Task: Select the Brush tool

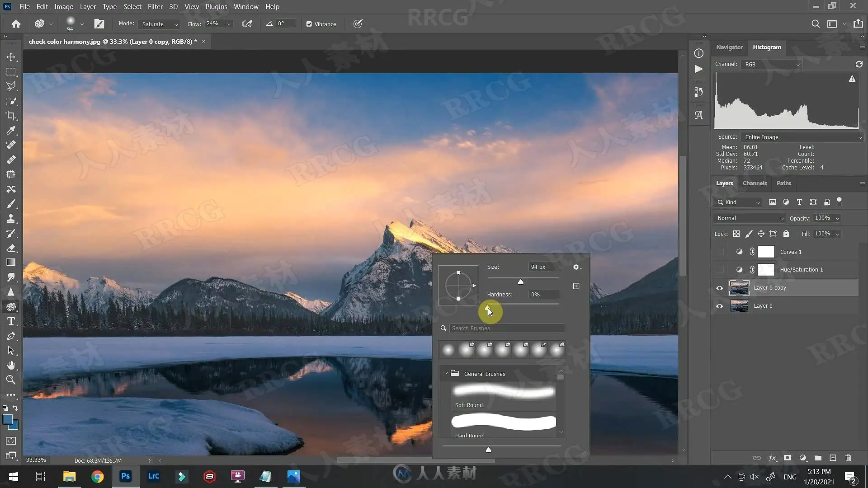Action: (11, 204)
